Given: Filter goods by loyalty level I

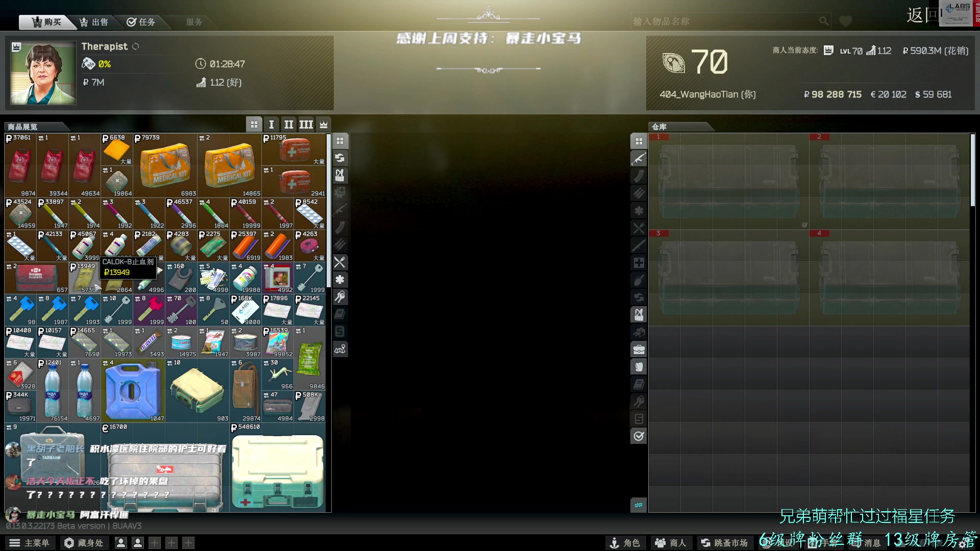Looking at the screenshot, I should pos(271,124).
